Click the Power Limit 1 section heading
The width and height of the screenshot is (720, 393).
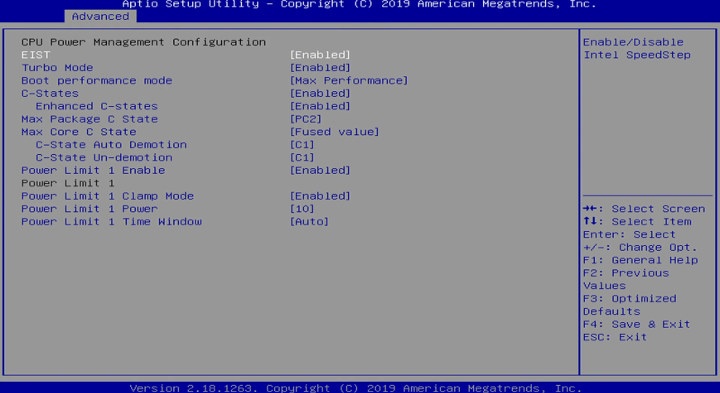(68, 183)
